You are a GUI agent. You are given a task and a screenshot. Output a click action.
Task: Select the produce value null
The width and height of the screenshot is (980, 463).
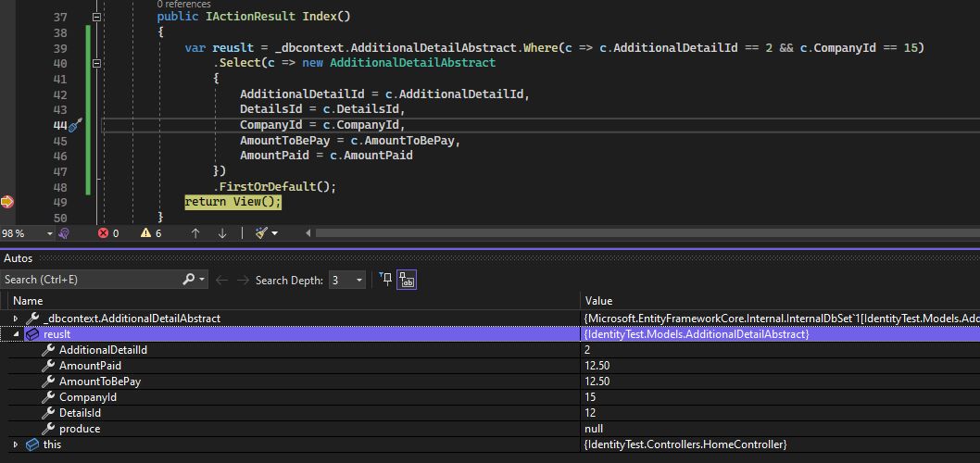pos(594,429)
